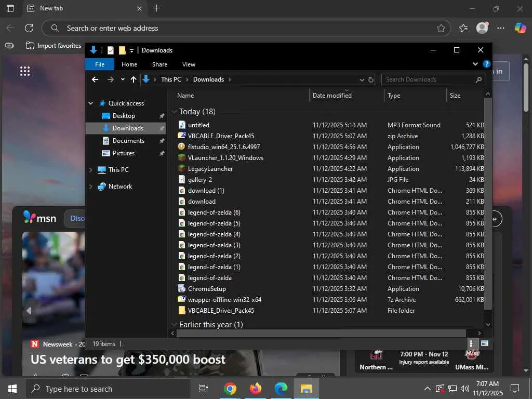Go back in File Explorer

point(95,79)
